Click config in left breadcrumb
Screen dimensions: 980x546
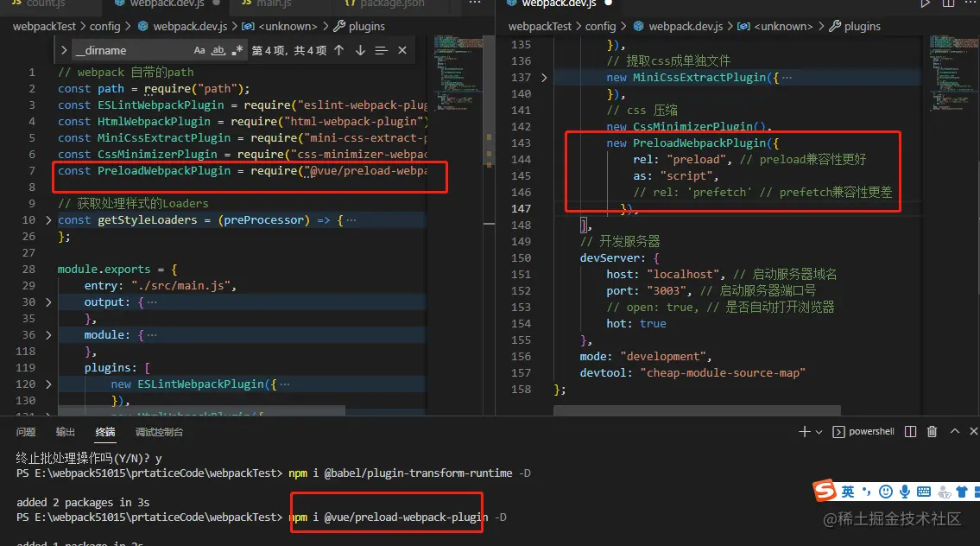click(x=104, y=26)
